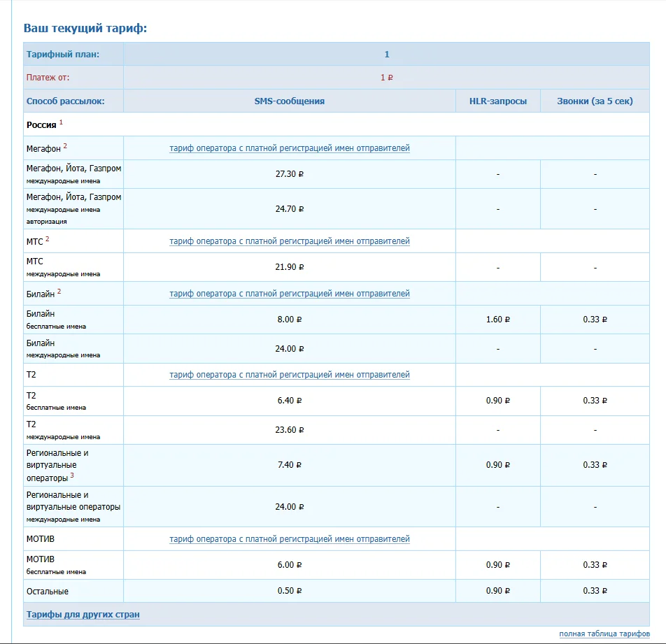Click the 8.00 ₽ Билайн SMS price
The width and height of the screenshot is (666, 644).
(289, 320)
